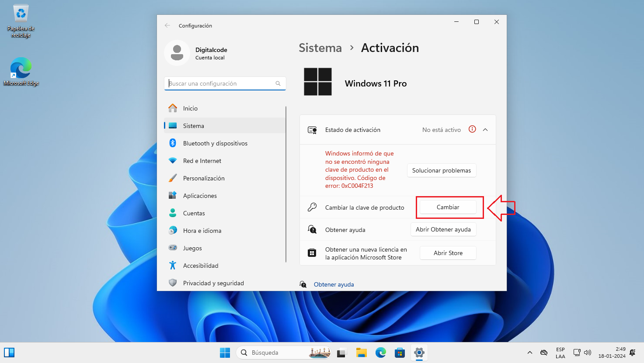Click the search magnifier icon in Settings

coord(278,83)
